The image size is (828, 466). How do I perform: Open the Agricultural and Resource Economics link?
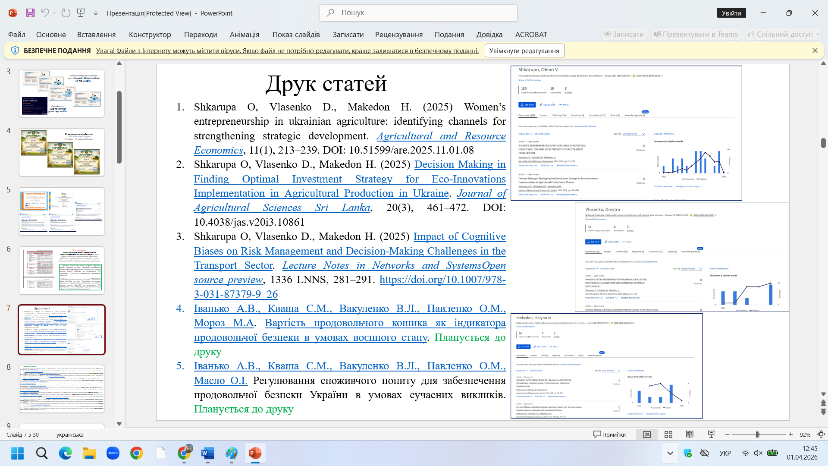tap(440, 134)
